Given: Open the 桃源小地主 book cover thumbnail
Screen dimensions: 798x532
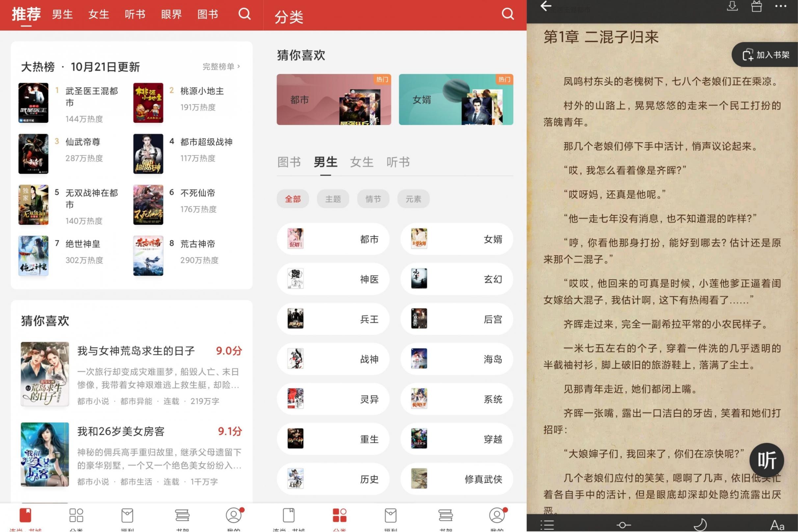Looking at the screenshot, I should (148, 103).
